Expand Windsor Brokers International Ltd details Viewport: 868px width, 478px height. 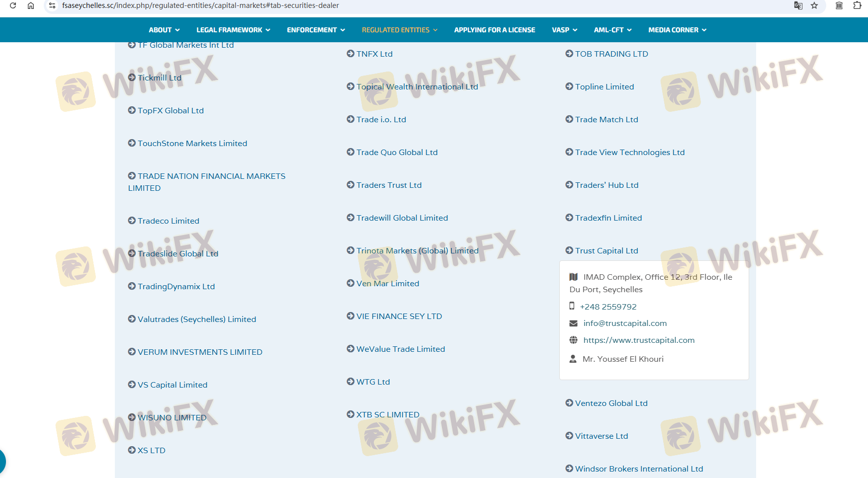point(638,469)
